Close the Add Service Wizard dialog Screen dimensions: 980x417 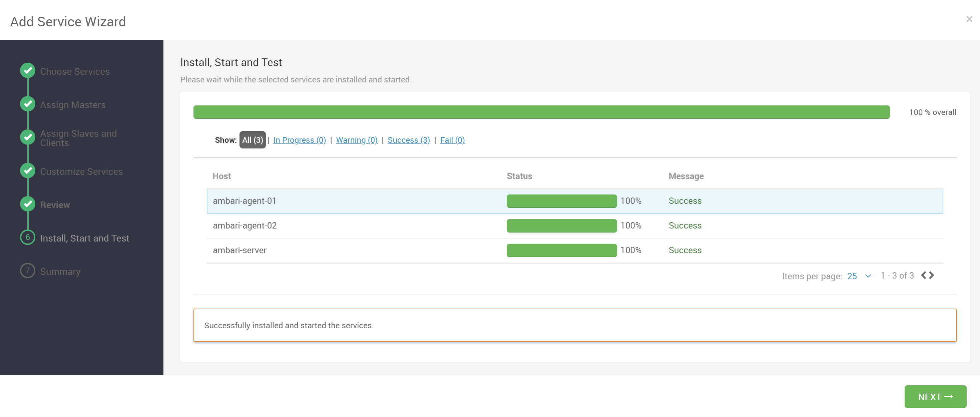pyautogui.click(x=969, y=19)
